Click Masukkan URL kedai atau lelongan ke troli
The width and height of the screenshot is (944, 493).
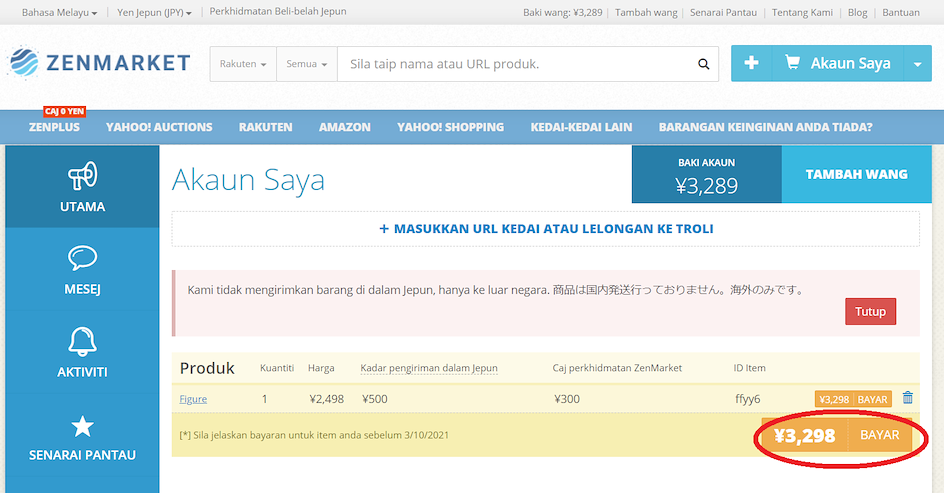[x=545, y=229]
